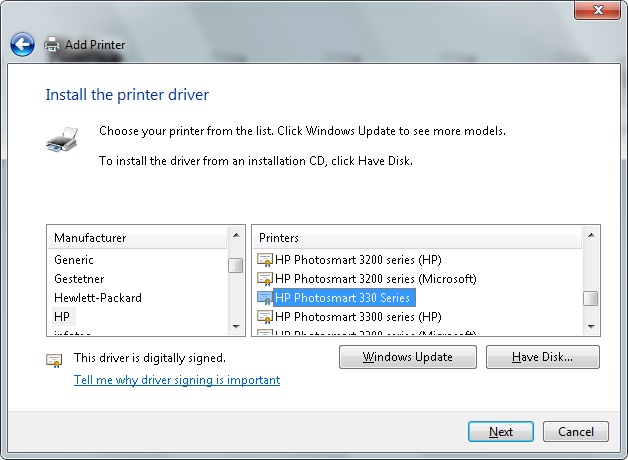Click the Manufacturer list scrollbar thumb

click(x=236, y=265)
